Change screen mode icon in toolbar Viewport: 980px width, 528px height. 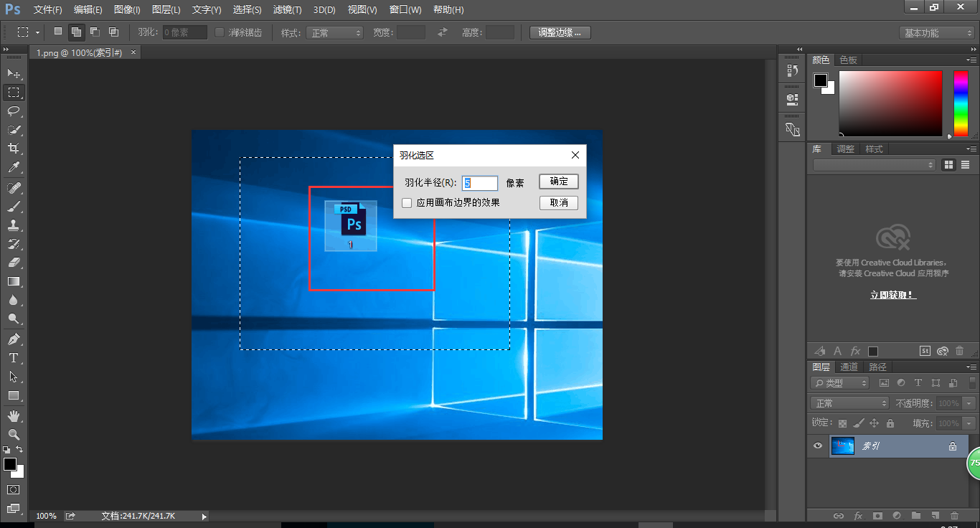click(14, 509)
